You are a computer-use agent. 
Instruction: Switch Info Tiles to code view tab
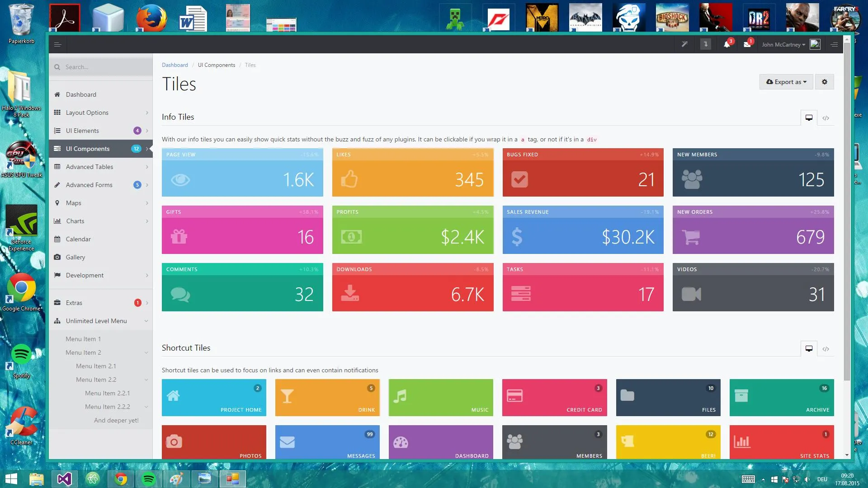[x=826, y=118]
